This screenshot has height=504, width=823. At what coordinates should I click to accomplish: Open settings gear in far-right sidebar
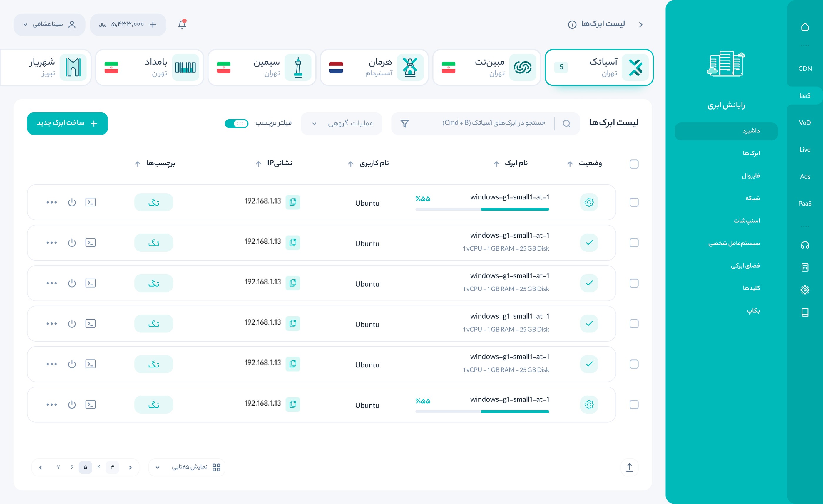805,290
